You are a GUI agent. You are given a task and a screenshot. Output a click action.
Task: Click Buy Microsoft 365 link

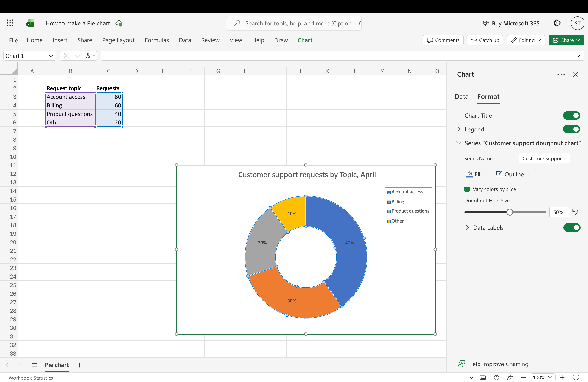point(511,23)
